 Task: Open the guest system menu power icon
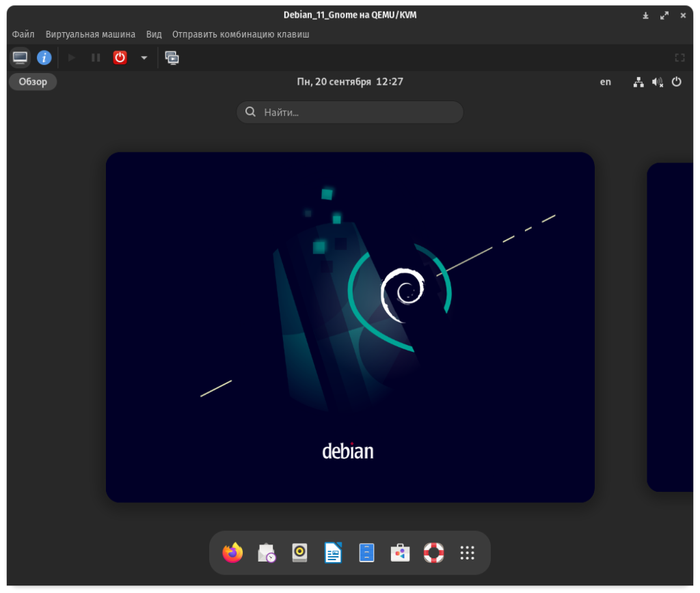tap(676, 82)
